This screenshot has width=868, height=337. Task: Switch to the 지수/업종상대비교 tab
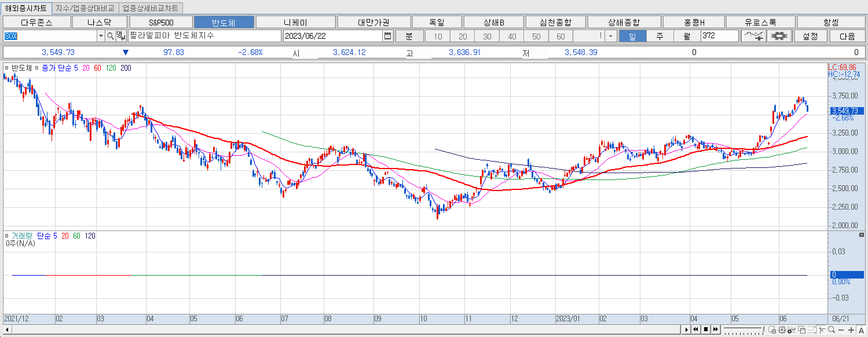click(x=86, y=9)
